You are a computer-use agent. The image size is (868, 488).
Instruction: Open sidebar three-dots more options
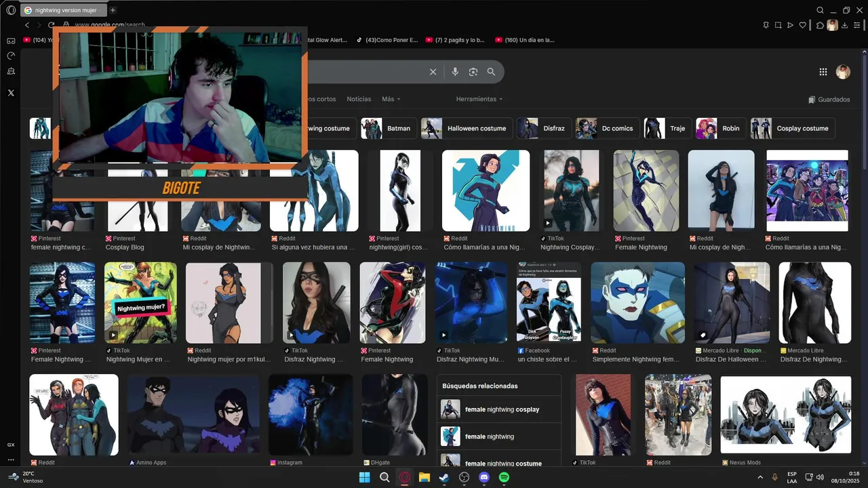[11, 460]
